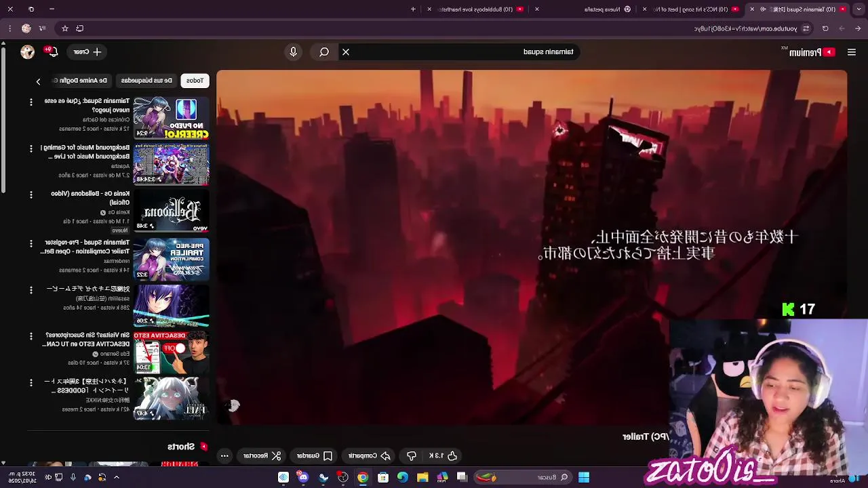The width and height of the screenshot is (868, 488).
Task: Click the video player showing the red city
Action: [x=532, y=247]
